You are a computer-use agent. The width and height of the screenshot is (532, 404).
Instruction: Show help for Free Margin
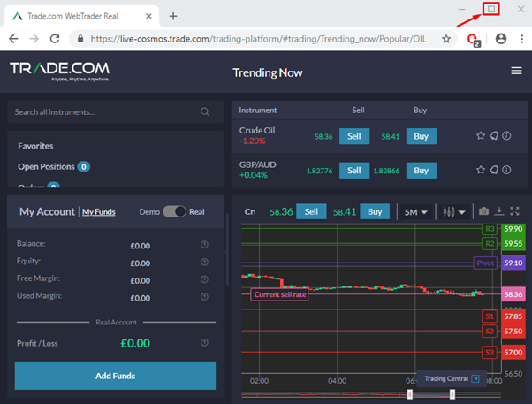pos(204,279)
